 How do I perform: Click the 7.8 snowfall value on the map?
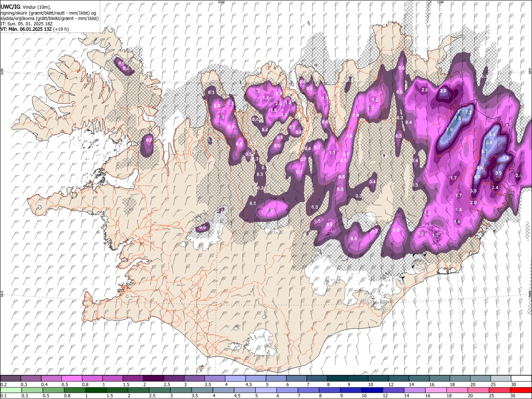[458, 118]
